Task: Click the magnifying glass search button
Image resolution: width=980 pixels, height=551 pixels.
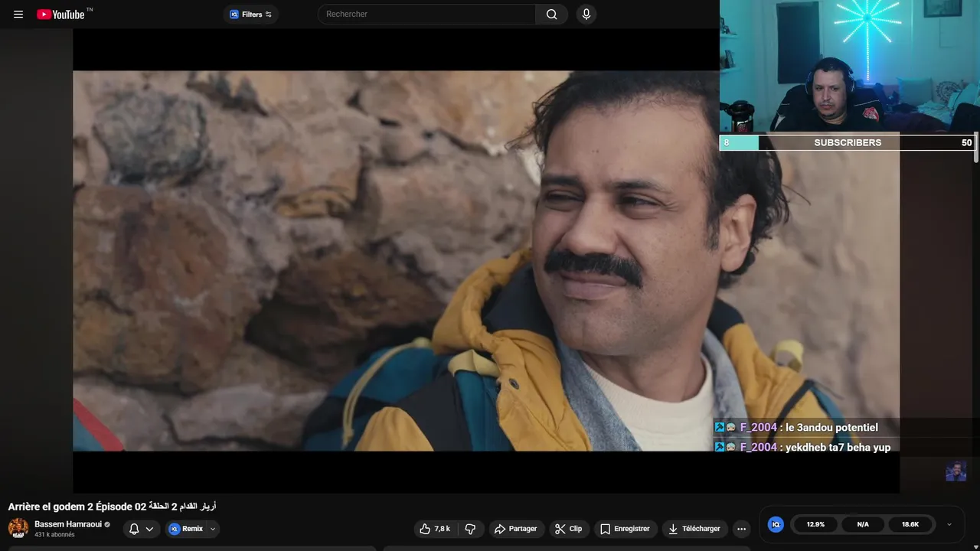Action: [x=551, y=14]
